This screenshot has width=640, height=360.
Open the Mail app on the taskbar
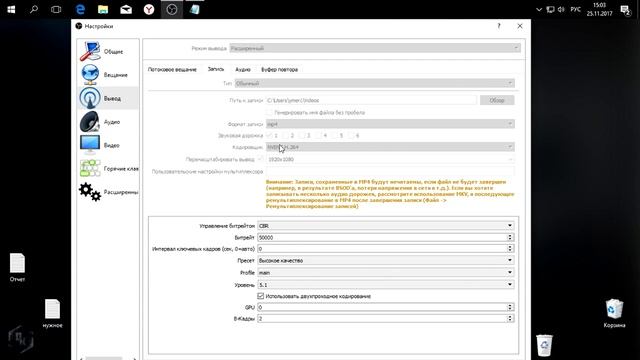click(126, 9)
